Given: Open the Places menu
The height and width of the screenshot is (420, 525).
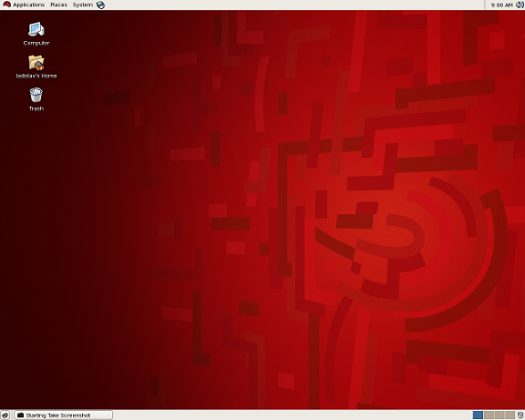Looking at the screenshot, I should (58, 5).
